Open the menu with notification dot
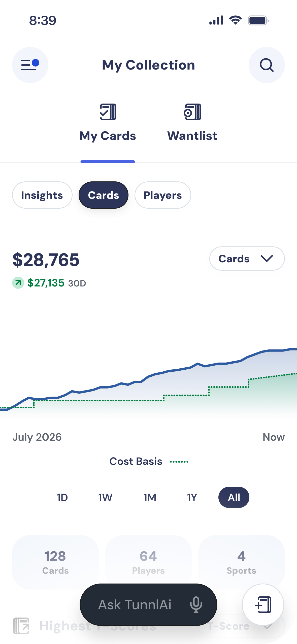 [30, 65]
